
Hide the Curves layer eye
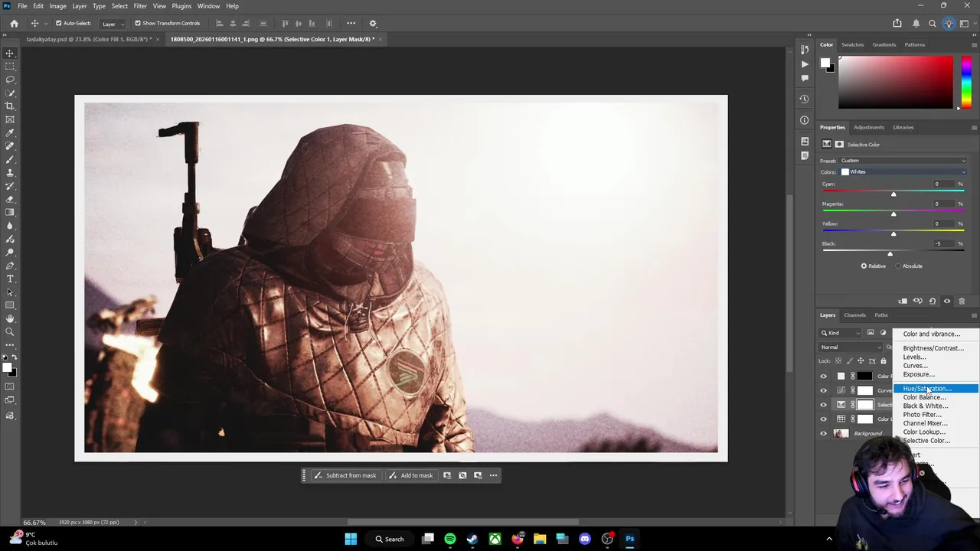point(824,390)
